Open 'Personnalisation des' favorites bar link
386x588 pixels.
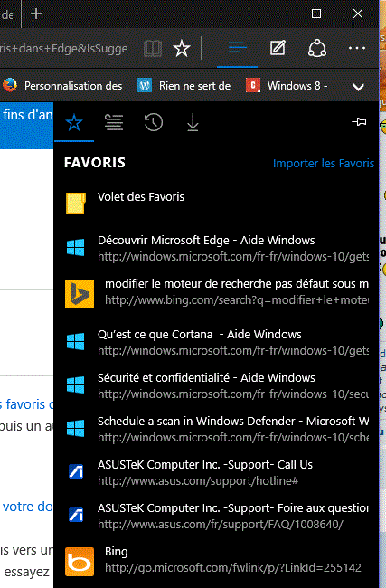tap(63, 86)
